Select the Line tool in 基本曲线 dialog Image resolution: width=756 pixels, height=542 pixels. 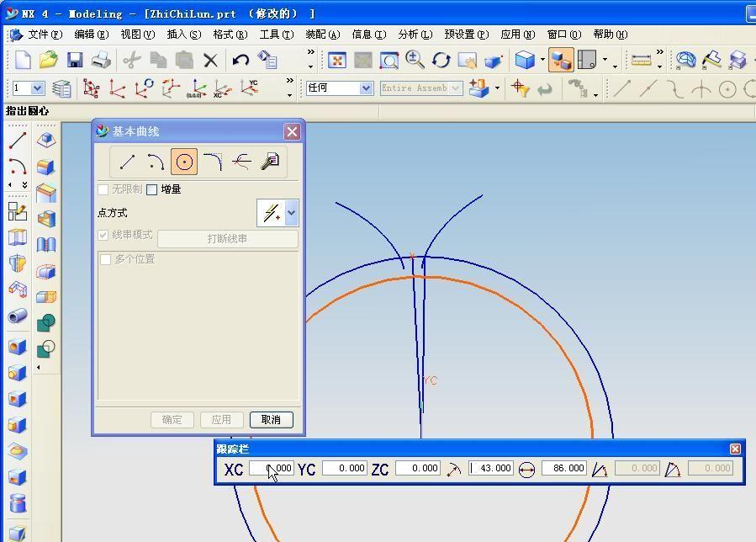point(127,162)
